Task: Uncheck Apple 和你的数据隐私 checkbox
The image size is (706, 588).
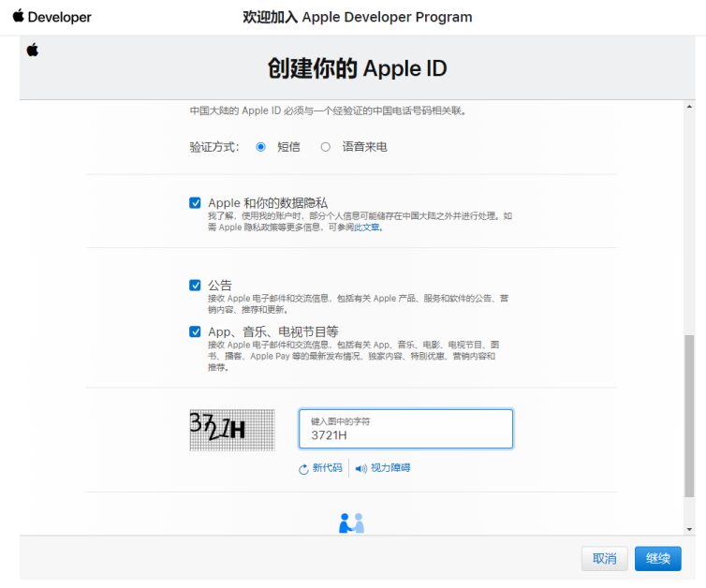Action: tap(195, 202)
